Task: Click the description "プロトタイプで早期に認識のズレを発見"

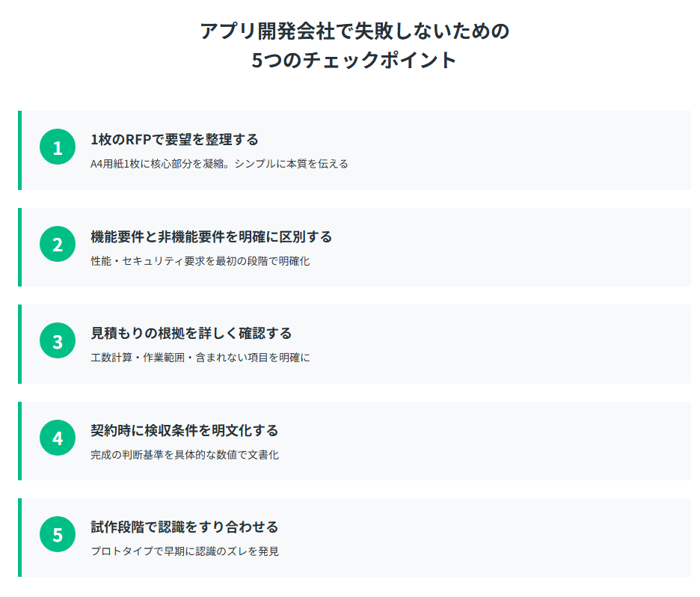Action: click(184, 551)
